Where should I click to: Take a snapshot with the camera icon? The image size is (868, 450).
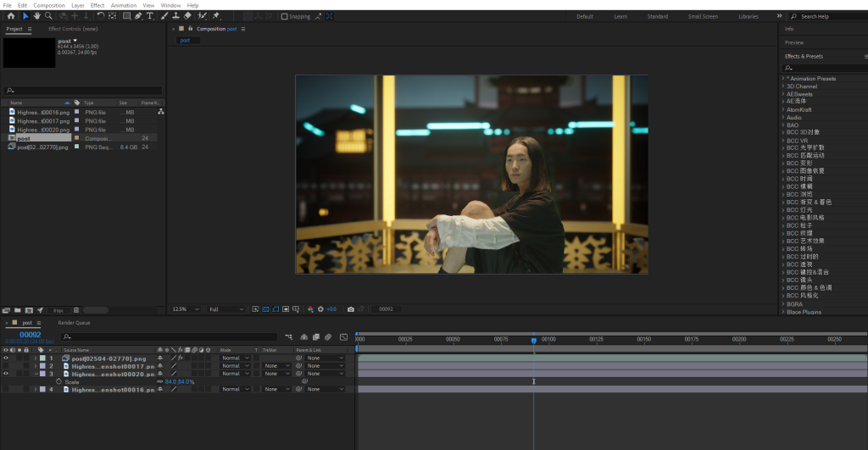(350, 308)
